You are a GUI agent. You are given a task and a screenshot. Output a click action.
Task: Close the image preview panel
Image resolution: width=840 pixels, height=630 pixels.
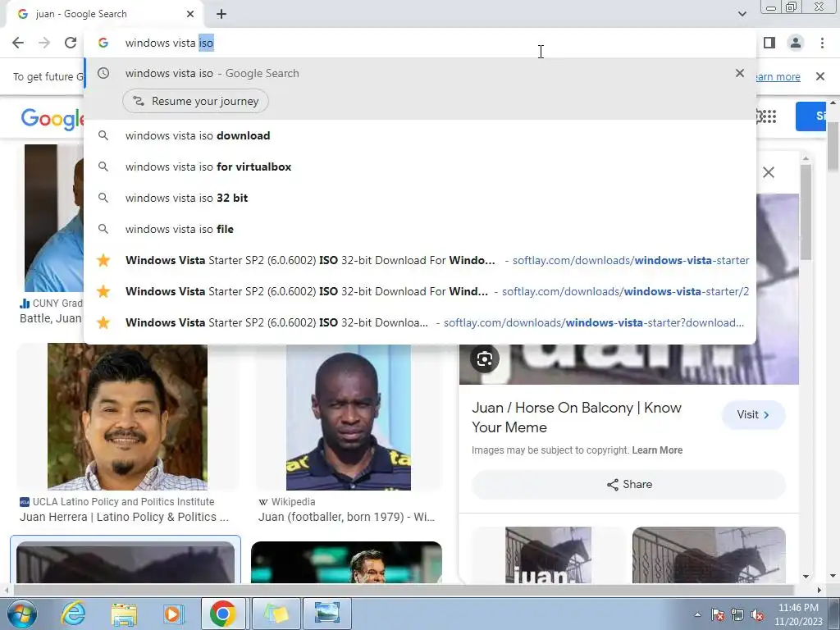tap(768, 172)
